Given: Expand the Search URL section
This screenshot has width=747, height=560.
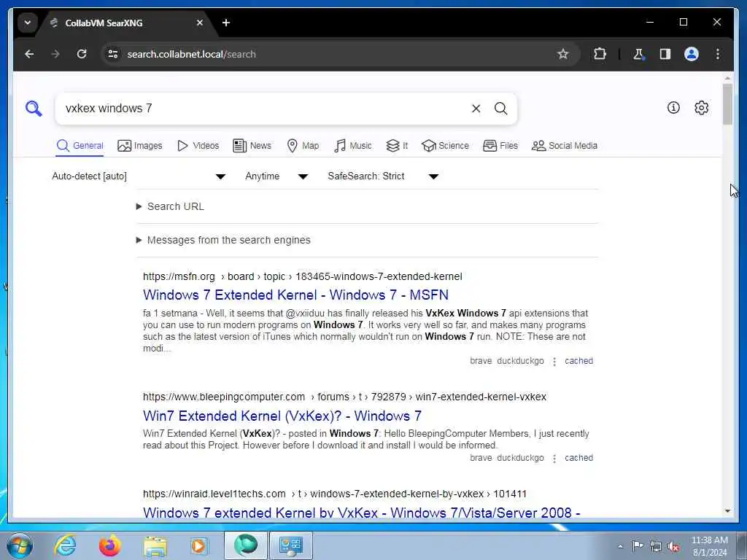Looking at the screenshot, I should point(171,206).
